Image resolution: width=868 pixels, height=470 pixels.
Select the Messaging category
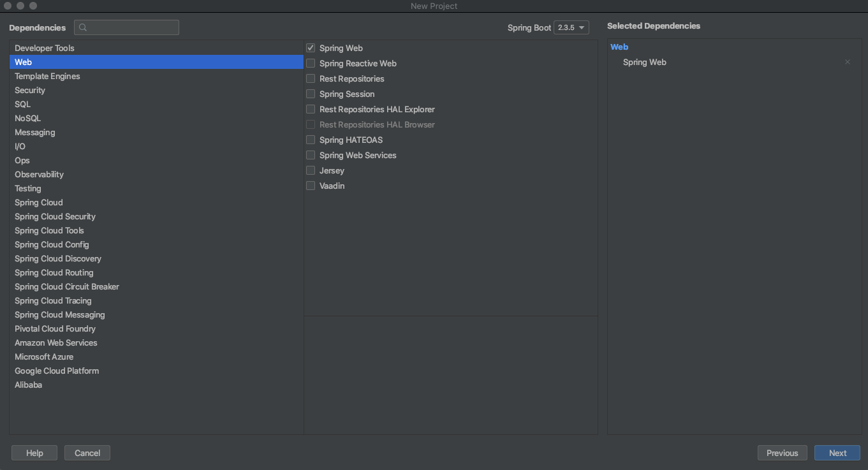click(156, 132)
